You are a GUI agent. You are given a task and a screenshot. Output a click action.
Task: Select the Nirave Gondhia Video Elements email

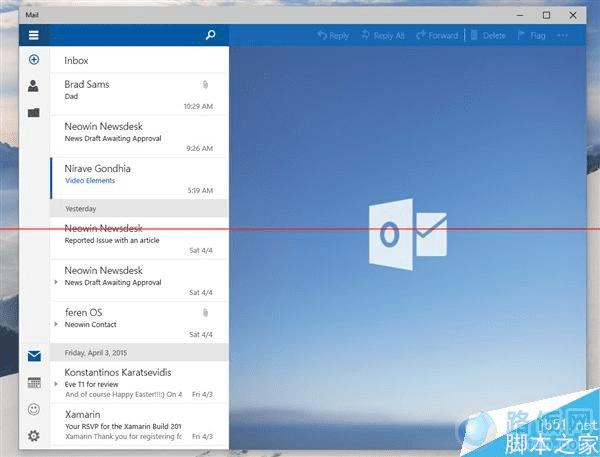pyautogui.click(x=139, y=178)
